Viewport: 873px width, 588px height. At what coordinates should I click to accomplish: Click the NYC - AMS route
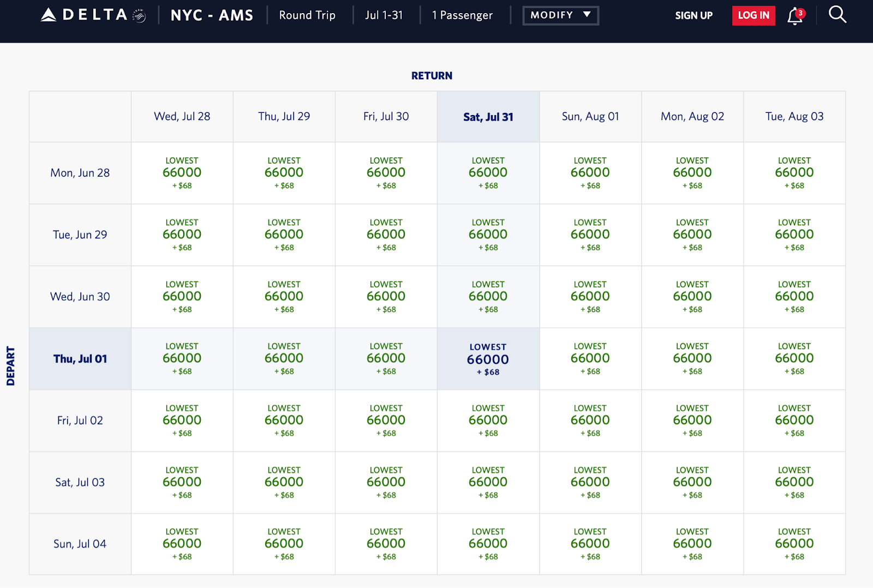pyautogui.click(x=212, y=15)
